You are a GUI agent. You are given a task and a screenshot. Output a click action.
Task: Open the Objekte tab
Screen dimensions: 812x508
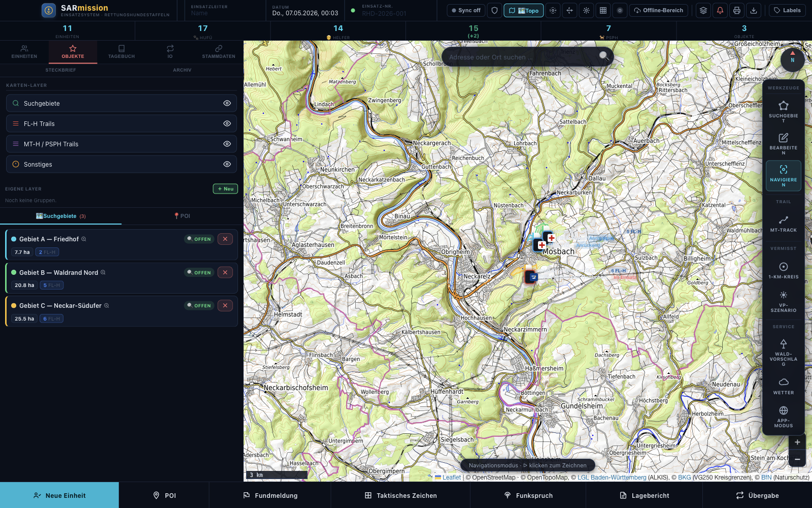click(73, 52)
